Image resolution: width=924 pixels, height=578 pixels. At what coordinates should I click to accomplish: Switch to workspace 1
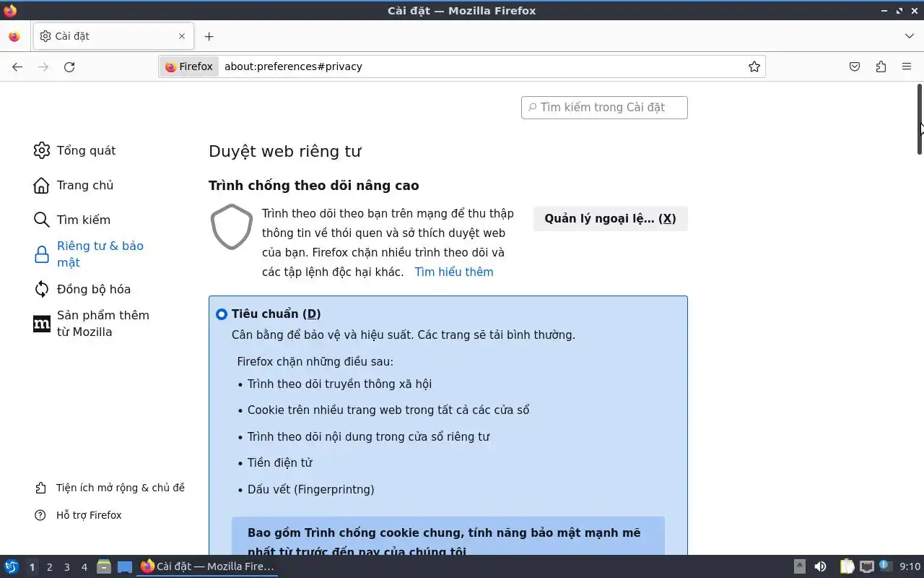click(32, 567)
